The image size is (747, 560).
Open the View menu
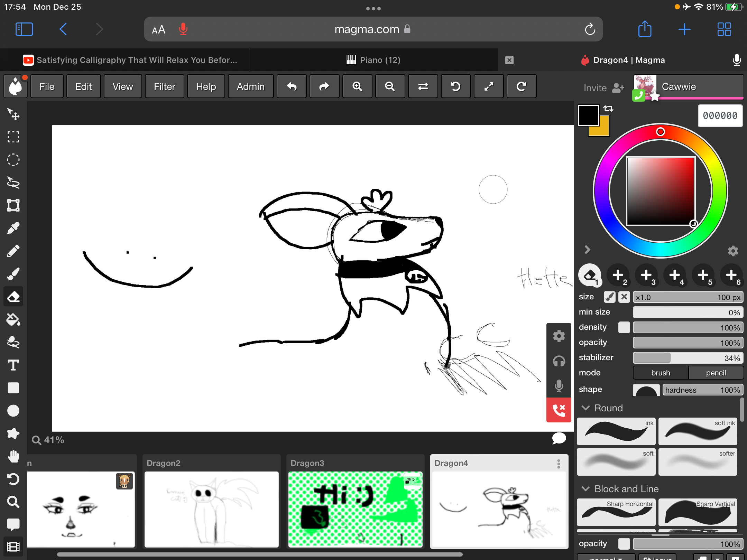click(123, 86)
